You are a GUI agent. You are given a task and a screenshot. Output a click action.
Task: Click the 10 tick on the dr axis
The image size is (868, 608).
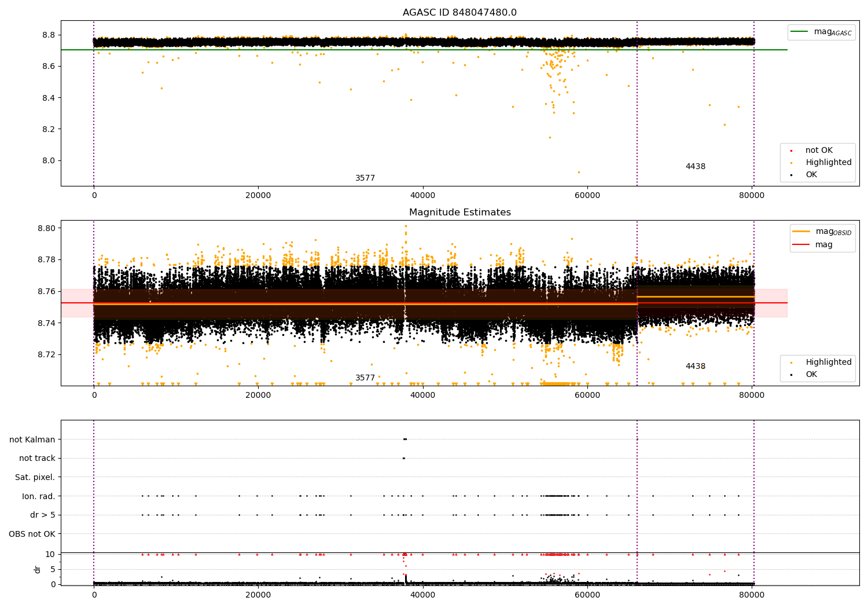50,554
